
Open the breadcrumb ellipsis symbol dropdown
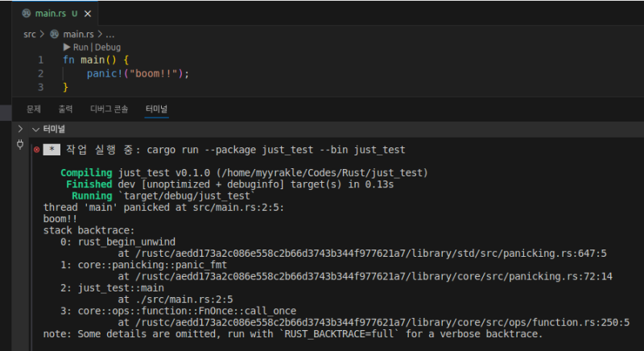point(110,35)
